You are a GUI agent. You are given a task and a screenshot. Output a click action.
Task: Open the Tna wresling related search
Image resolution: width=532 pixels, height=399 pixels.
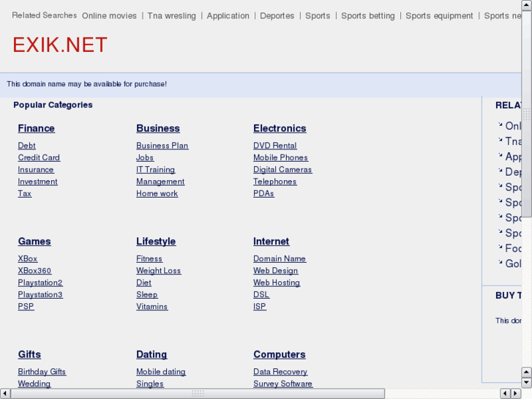tap(172, 15)
